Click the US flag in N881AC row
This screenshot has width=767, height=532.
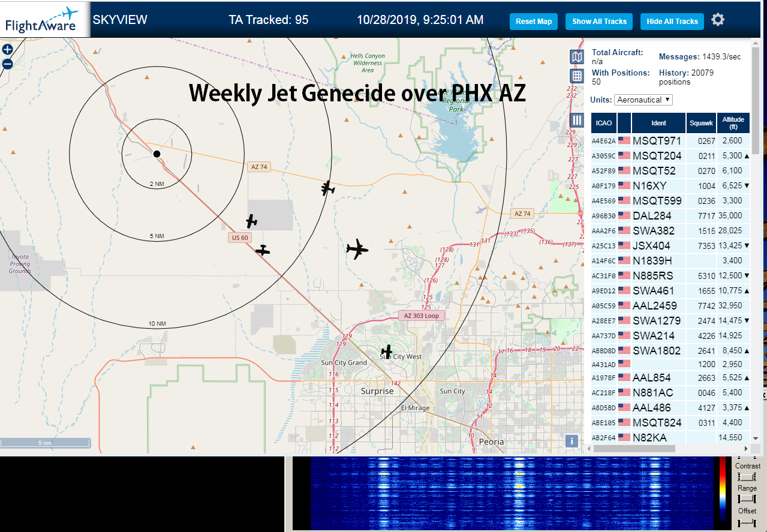click(x=624, y=392)
